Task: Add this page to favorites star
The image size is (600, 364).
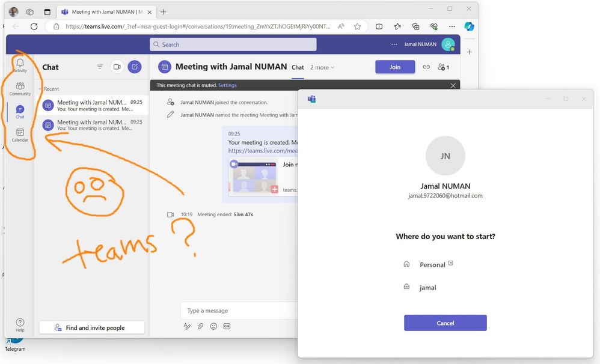Action: click(x=357, y=26)
